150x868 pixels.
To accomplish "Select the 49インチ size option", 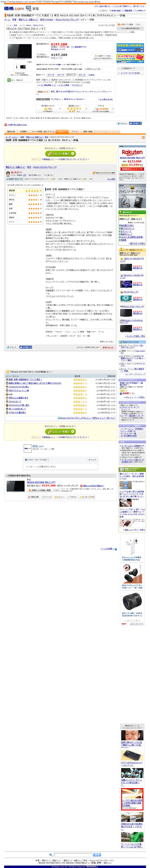I will [61, 75].
